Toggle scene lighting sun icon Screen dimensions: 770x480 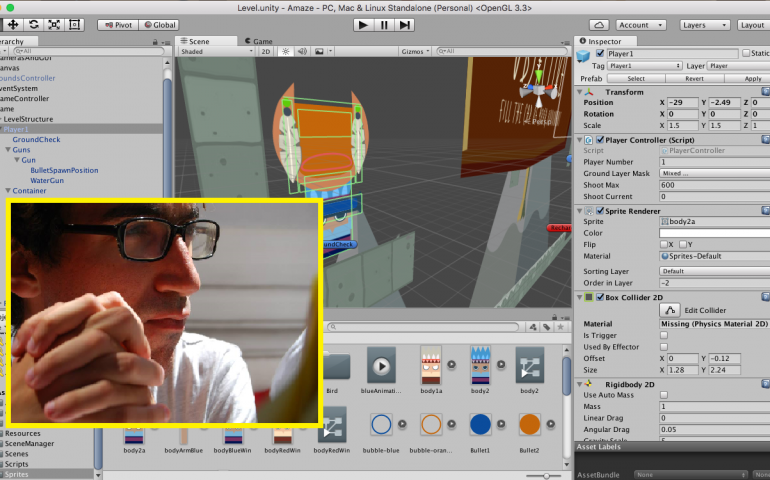285,51
